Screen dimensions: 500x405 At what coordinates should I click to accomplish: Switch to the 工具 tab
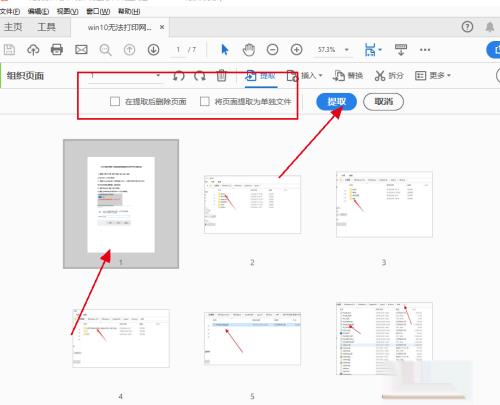point(46,27)
